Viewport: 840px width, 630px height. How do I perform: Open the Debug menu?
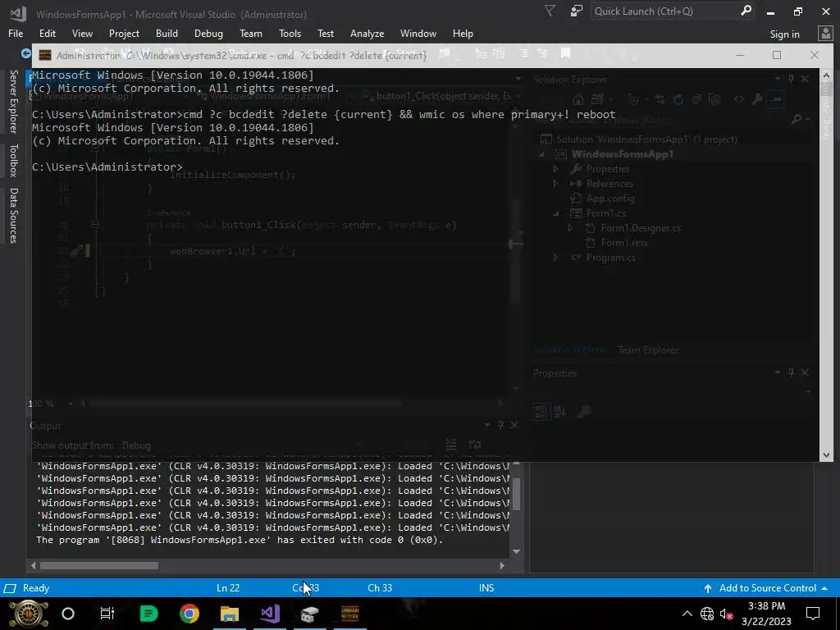tap(208, 33)
